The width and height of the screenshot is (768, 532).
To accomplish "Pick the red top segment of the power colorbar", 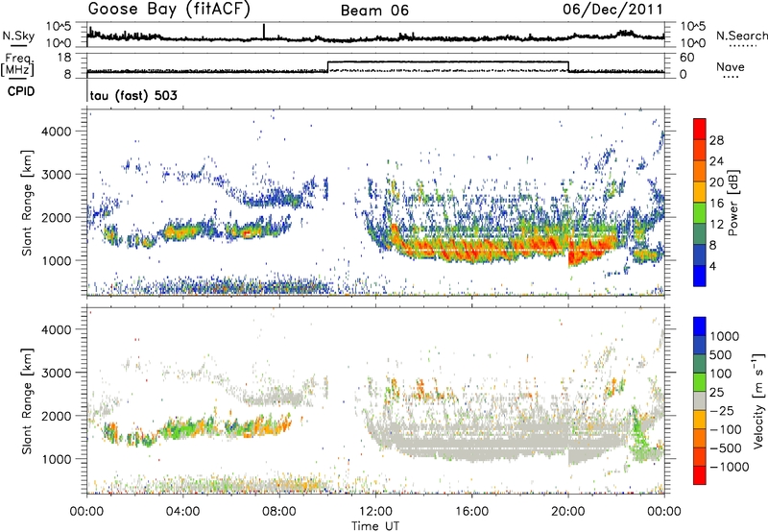I will pos(700,129).
